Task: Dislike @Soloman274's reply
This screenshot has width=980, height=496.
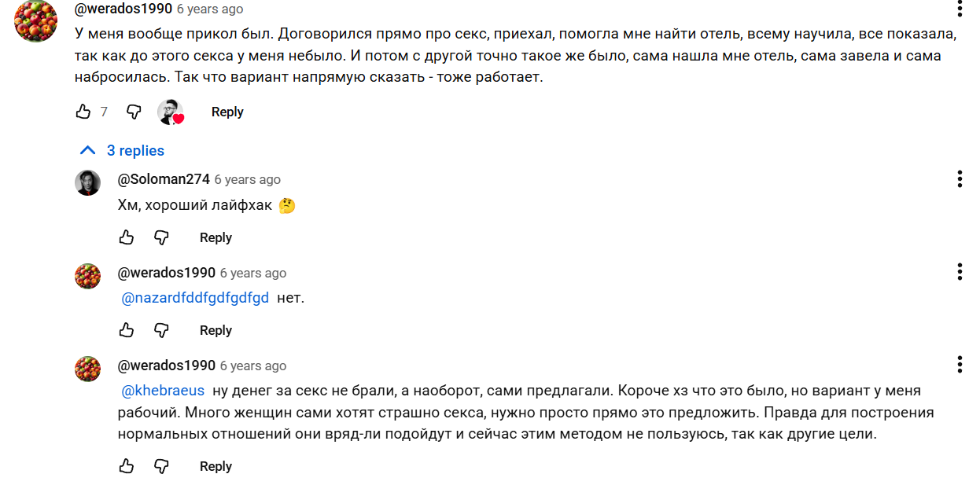Action: 161,237
